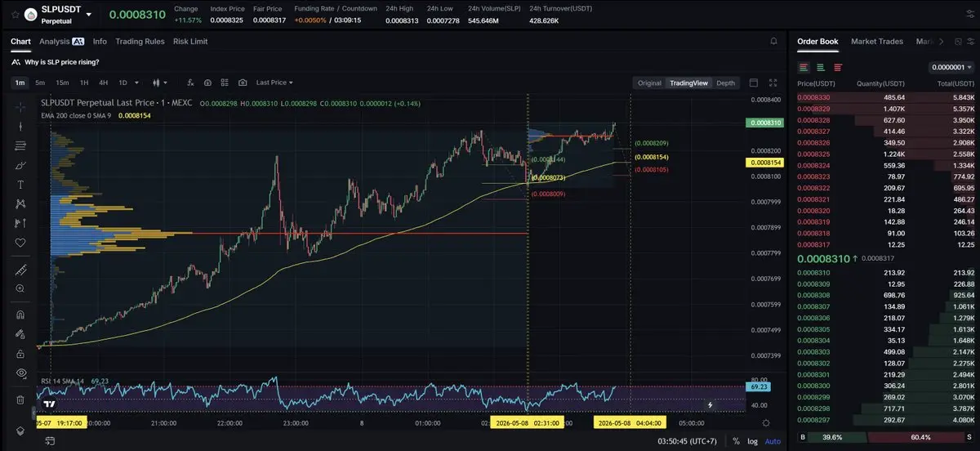
Task: Click the EMA 200 close 0 SMA 9 legend
Action: (x=76, y=116)
